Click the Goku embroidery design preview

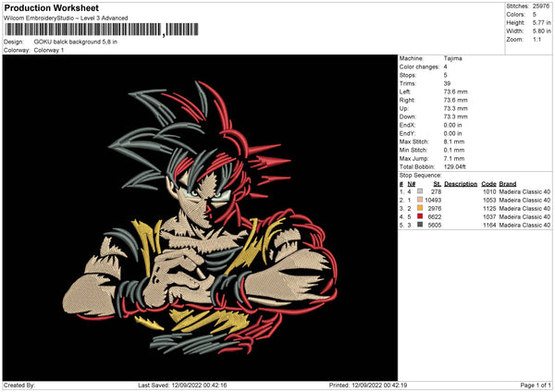coord(200,217)
